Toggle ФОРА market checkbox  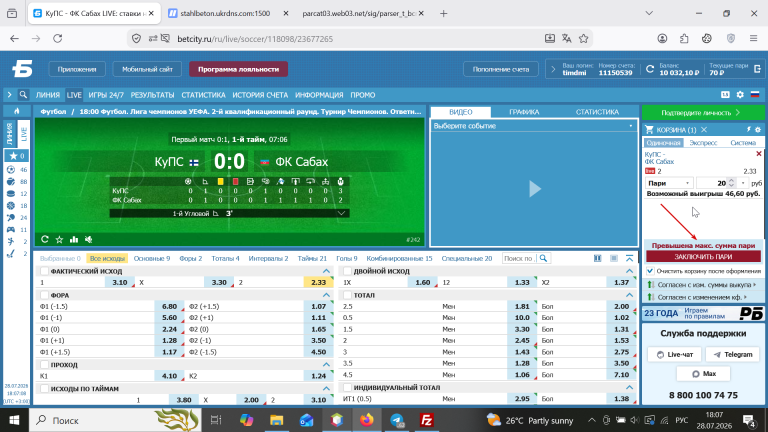tap(45, 295)
